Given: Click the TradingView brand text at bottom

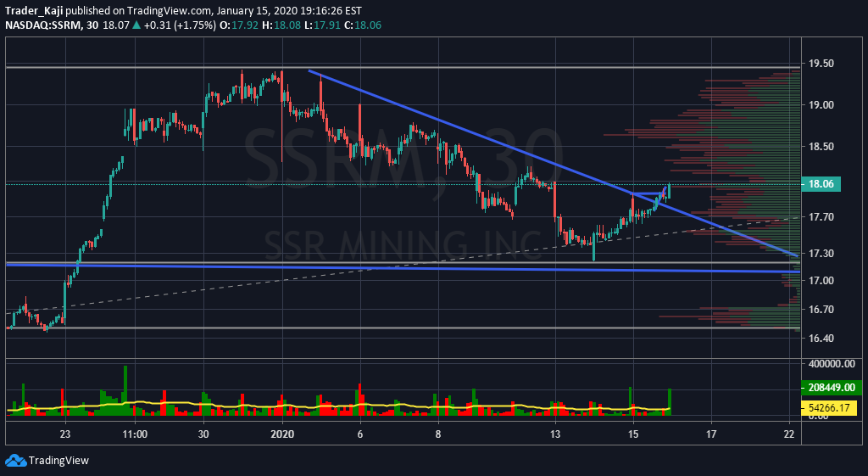Looking at the screenshot, I should click(x=58, y=461).
